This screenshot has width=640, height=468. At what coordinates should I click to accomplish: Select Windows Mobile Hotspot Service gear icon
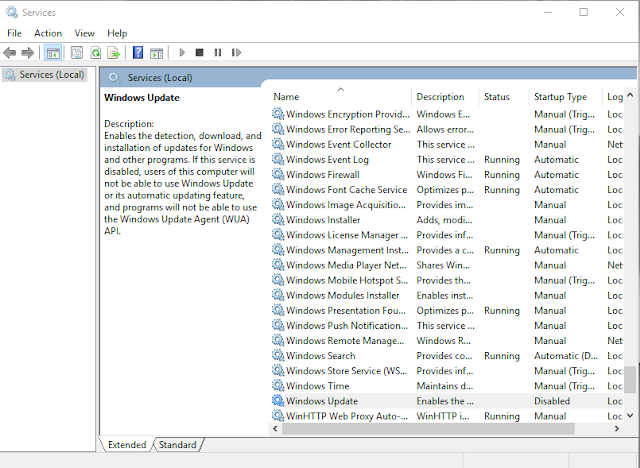(278, 280)
